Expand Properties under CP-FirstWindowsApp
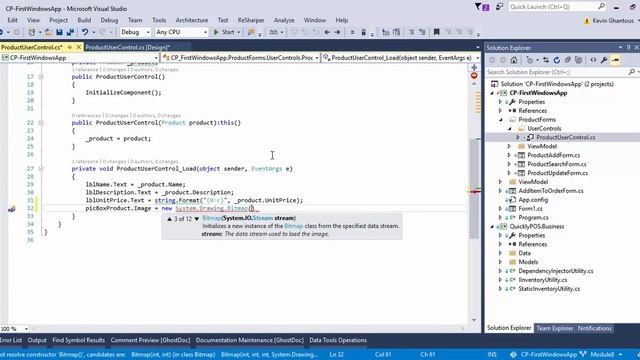This screenshot has width=640, height=360. point(500,102)
